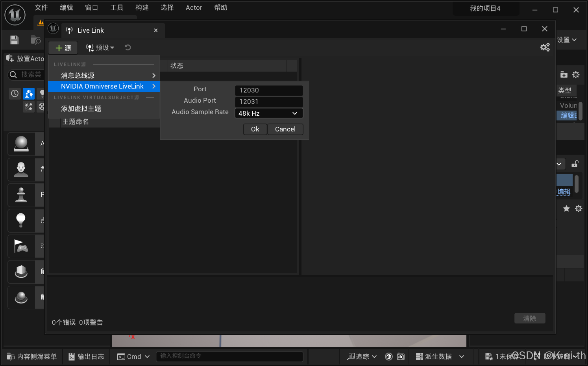The image size is (588, 366).
Task: Expand the NVIDIA Omniverse LiveLink submenu
Action: 104,86
